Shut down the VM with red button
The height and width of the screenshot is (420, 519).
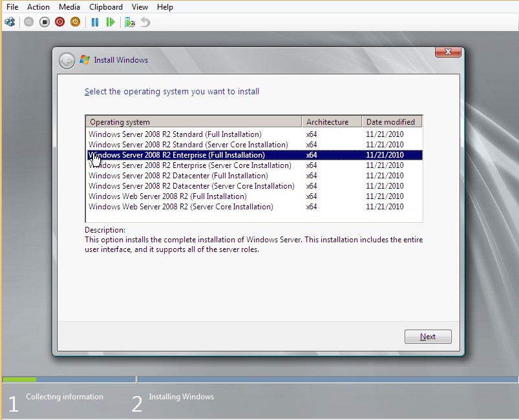pyautogui.click(x=60, y=22)
